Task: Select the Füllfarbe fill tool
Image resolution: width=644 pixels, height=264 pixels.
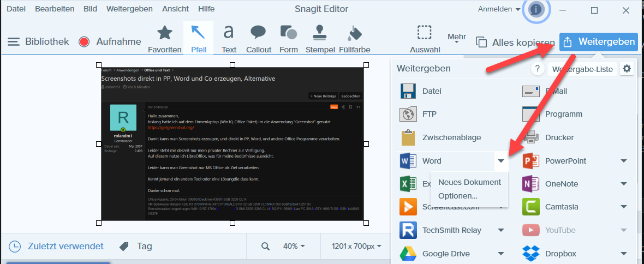Action: click(x=354, y=39)
